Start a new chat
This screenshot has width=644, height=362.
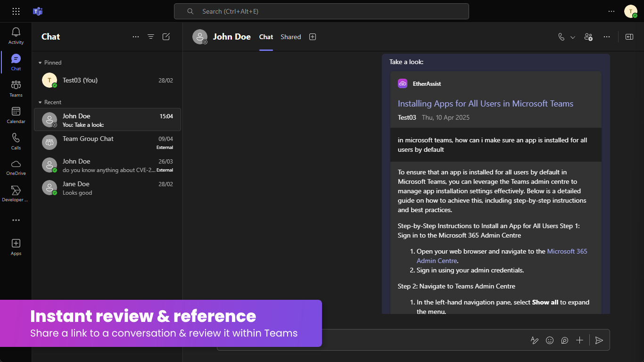(166, 37)
